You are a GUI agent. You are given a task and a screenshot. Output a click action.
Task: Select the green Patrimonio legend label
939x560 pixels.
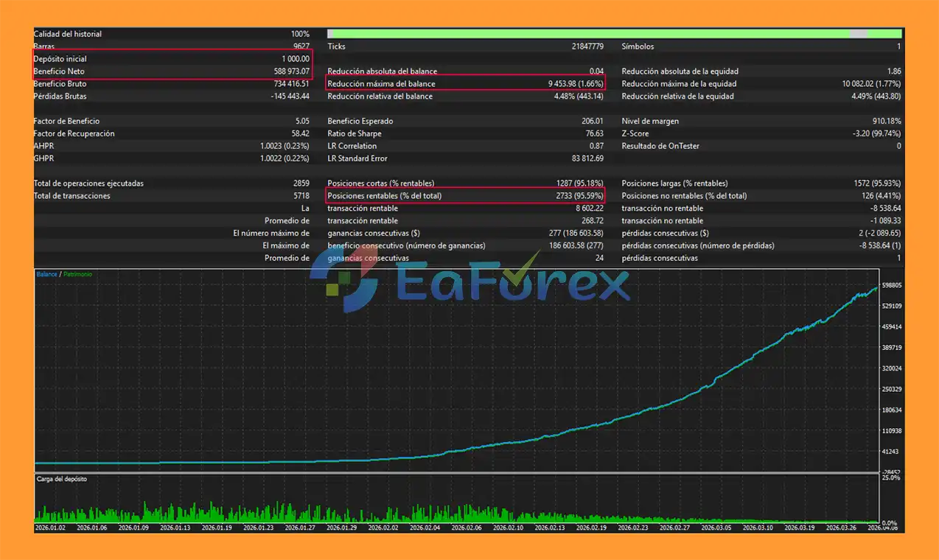tap(77, 274)
